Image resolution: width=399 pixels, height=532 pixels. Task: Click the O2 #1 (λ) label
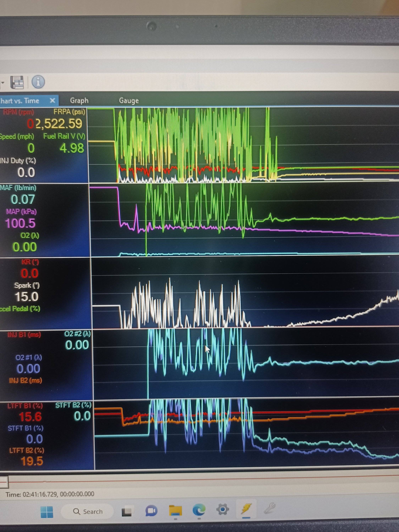click(29, 358)
